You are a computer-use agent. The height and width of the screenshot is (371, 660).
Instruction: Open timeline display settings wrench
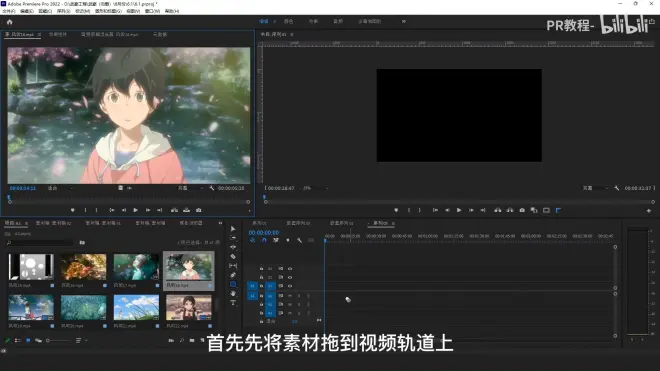(299, 240)
